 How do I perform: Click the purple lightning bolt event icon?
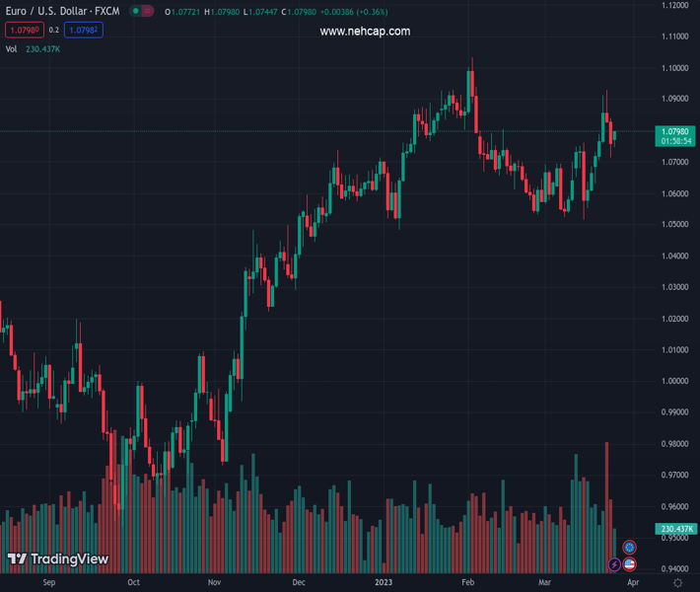coord(614,564)
